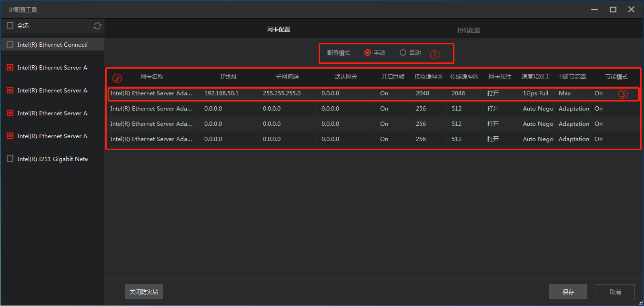The image size is (644, 306).
Task: Choose the 自动 configuration mode radio button
Action: (x=403, y=53)
